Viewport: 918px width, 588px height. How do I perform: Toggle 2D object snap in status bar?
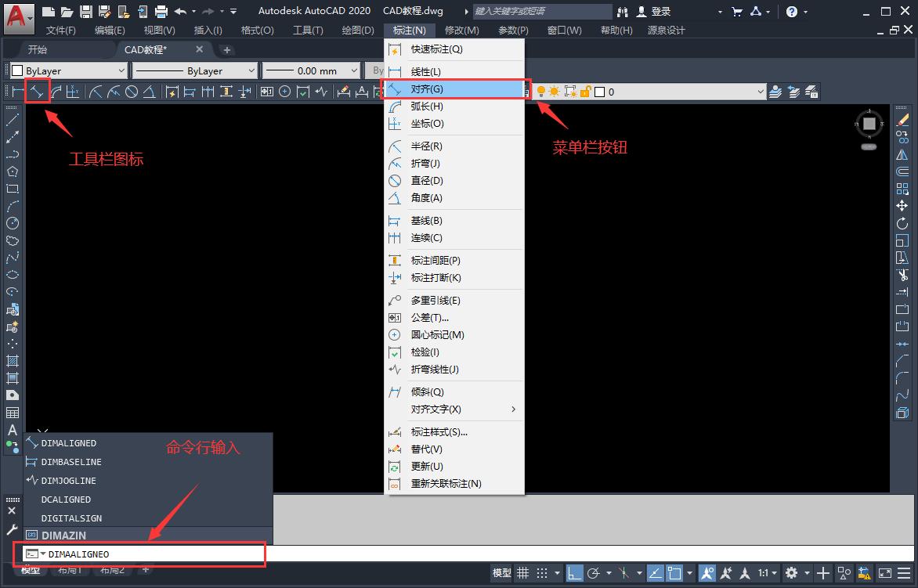[x=674, y=573]
